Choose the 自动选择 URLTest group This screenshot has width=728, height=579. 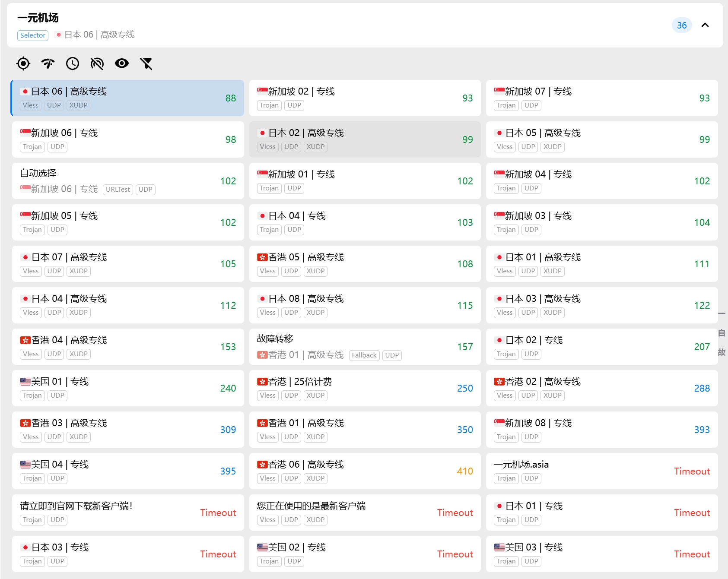coord(127,181)
